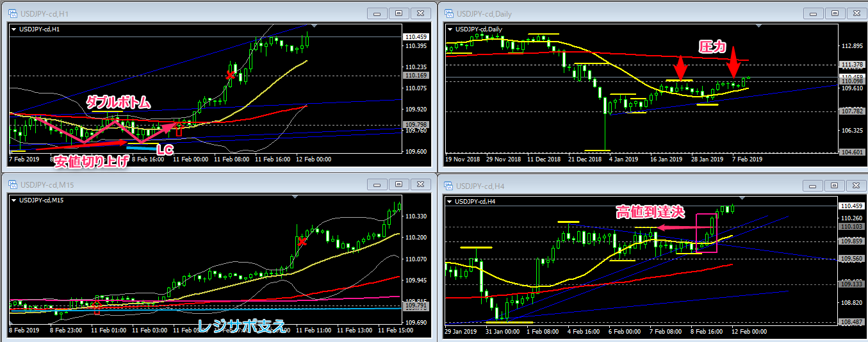
Task: Maximize the USDJPY-cd,H4 chart window
Action: click(x=835, y=185)
